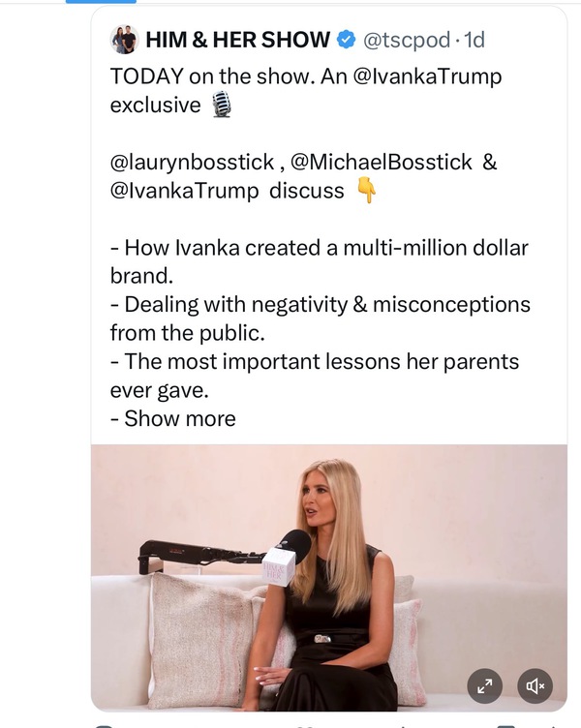The width and height of the screenshot is (581, 728).
Task: Open @IvankaTrump mention before 'discuss'
Action: [184, 191]
